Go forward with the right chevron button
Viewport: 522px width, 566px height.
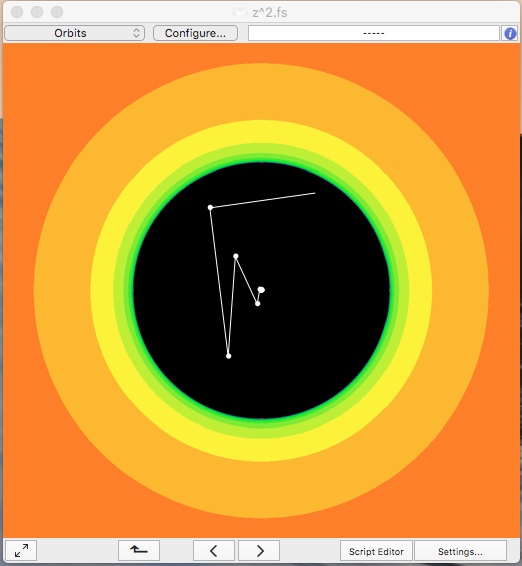pos(259,550)
